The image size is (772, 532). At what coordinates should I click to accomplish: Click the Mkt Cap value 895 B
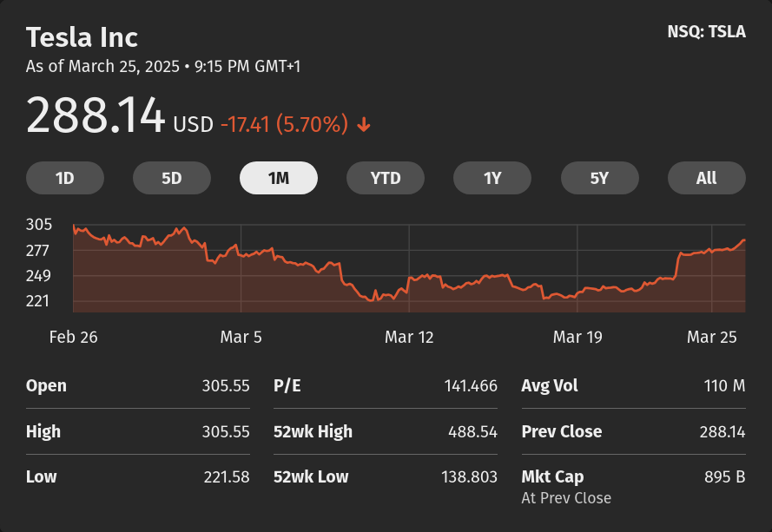pyautogui.click(x=725, y=476)
